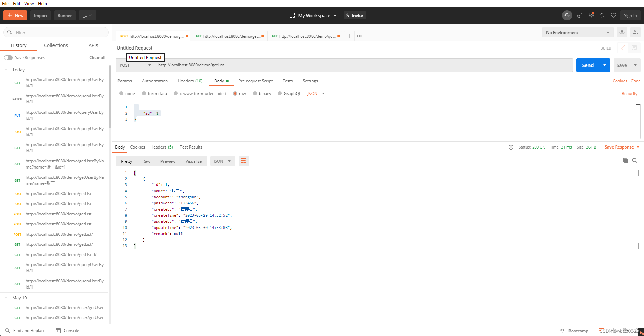Select form-data body type

144,94
